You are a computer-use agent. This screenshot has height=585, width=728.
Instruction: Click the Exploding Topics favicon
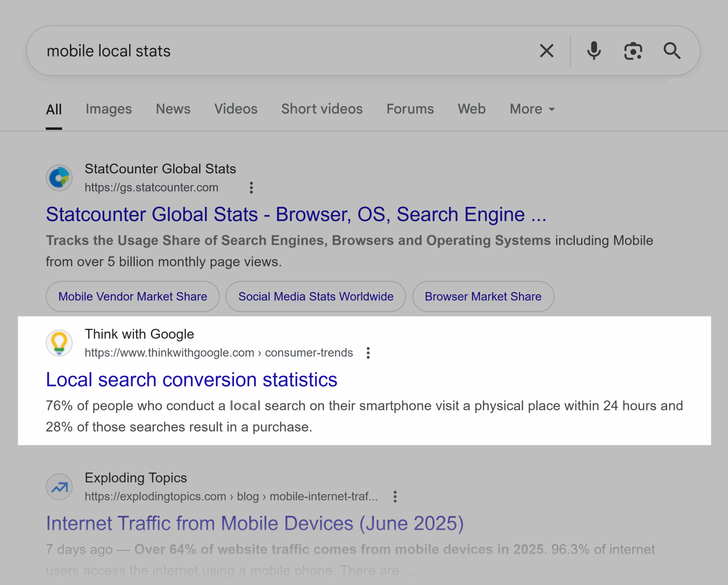[x=59, y=487]
